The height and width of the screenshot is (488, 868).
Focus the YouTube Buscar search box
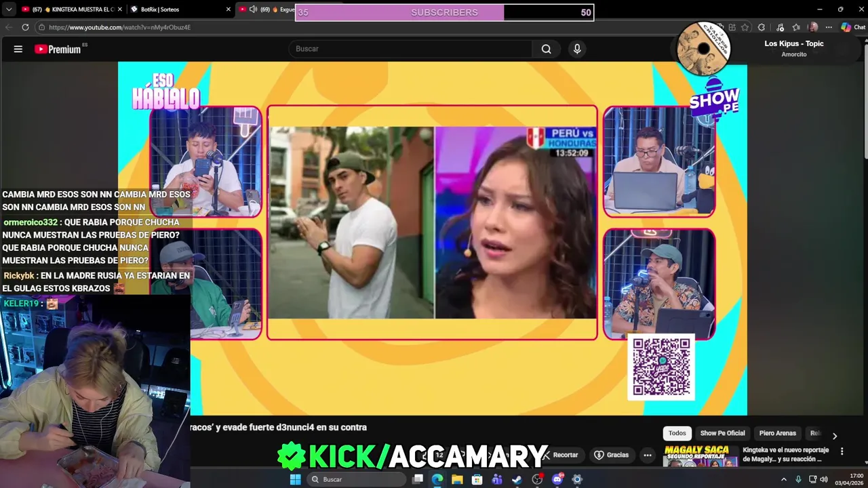pos(410,49)
